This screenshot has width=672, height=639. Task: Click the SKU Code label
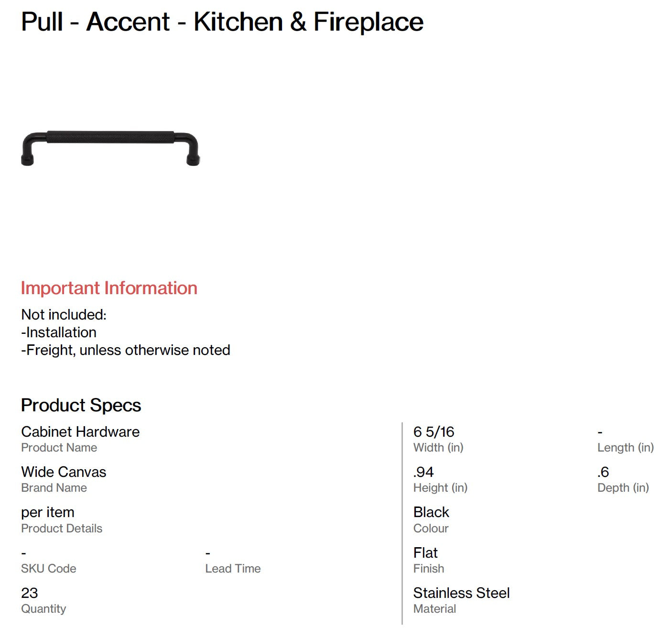(49, 568)
